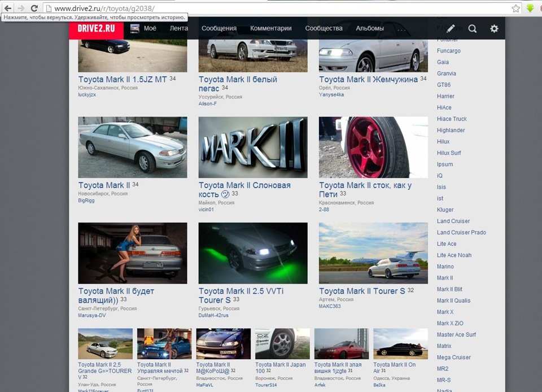Open settings with the gear icon
The width and height of the screenshot is (542, 392).
click(495, 28)
